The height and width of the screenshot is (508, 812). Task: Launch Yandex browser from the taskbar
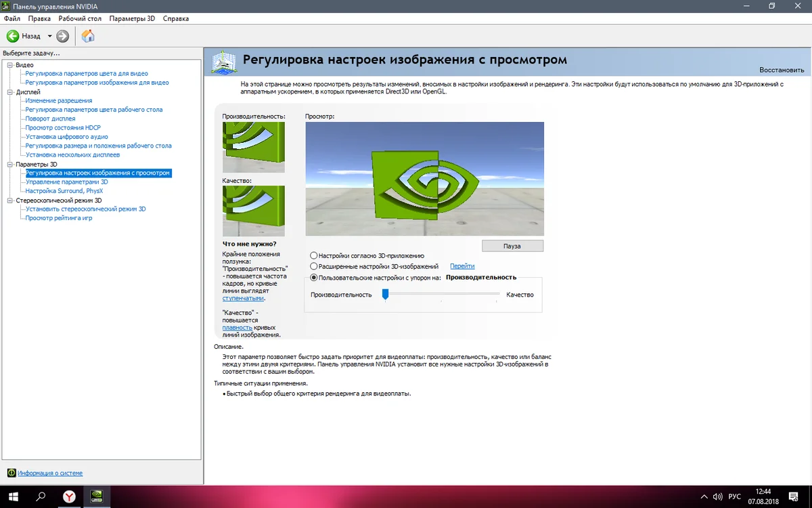69,496
